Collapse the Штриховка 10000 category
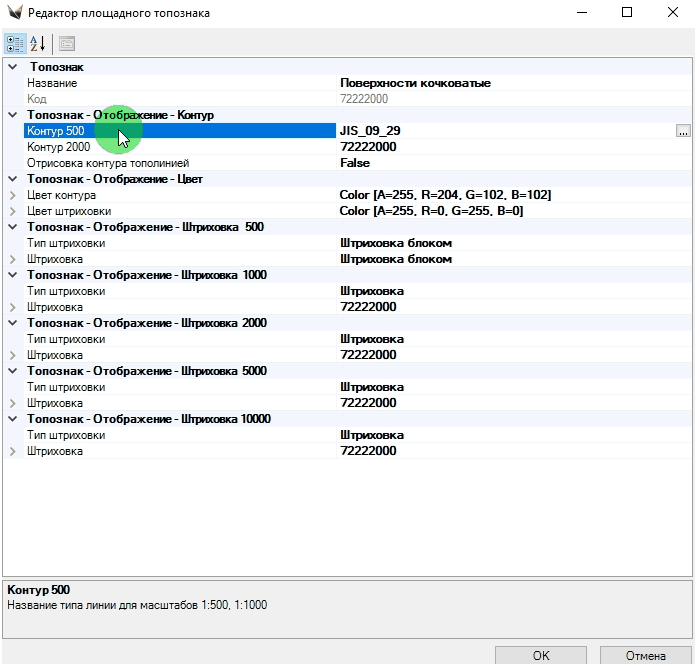The width and height of the screenshot is (697, 666). pos(12,419)
